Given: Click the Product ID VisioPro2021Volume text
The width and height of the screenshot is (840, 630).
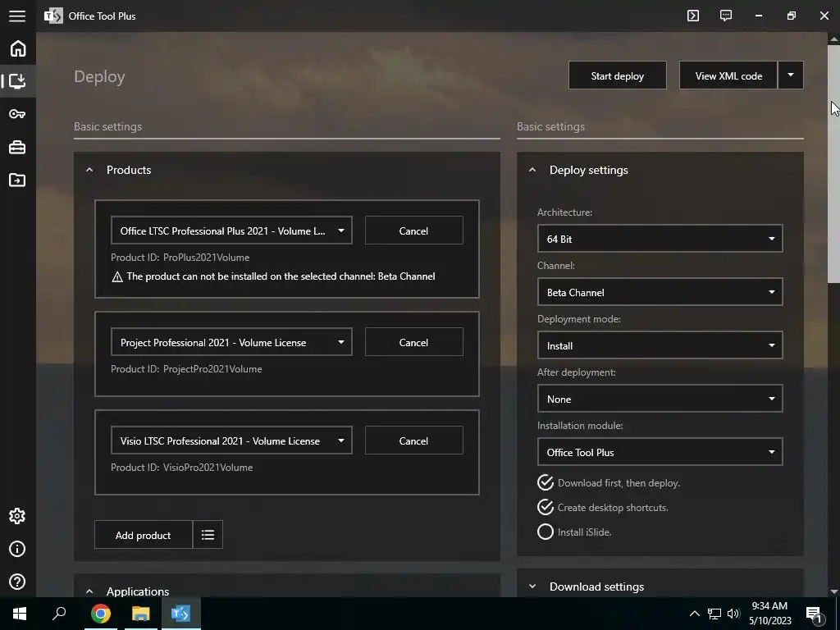Looking at the screenshot, I should pos(181,467).
